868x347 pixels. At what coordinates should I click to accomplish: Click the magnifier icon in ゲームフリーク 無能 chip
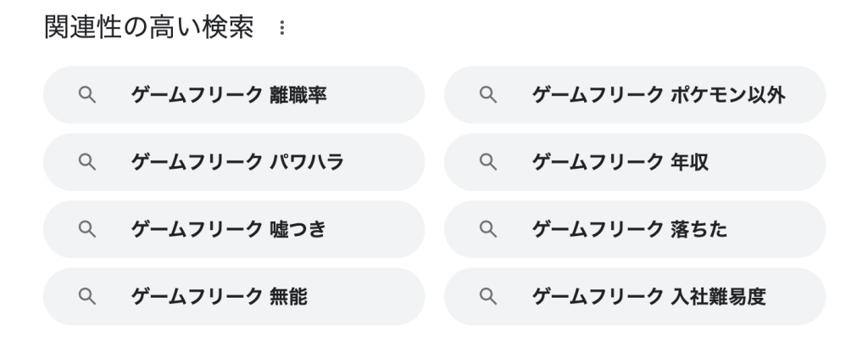click(86, 296)
